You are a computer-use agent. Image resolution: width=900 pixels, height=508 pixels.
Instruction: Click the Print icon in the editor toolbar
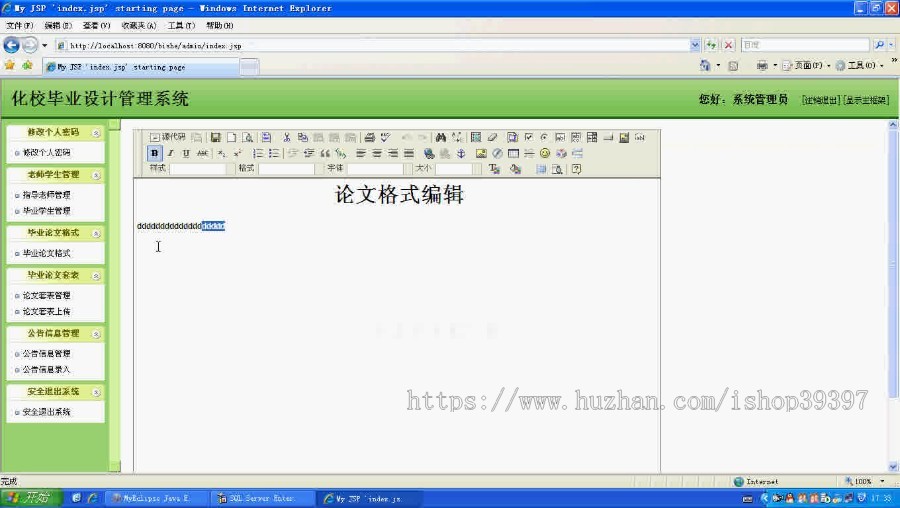370,137
